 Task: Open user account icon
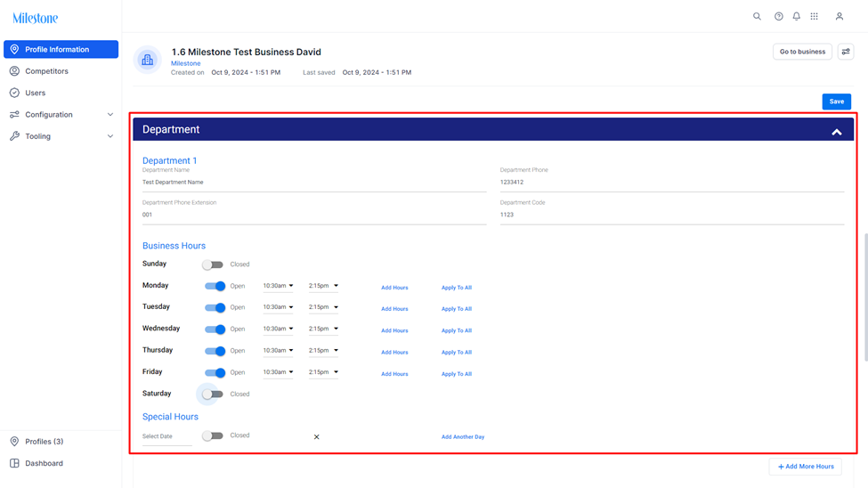coord(840,16)
